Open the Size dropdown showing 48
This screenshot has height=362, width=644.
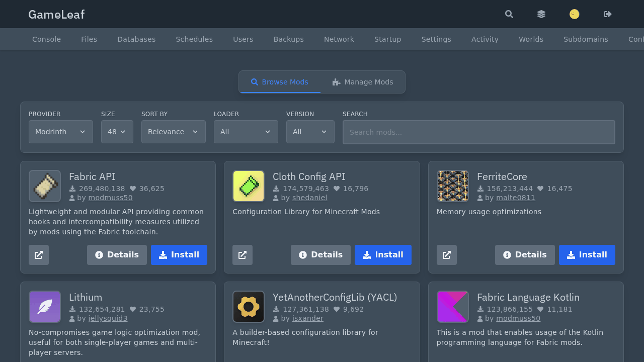point(117,132)
